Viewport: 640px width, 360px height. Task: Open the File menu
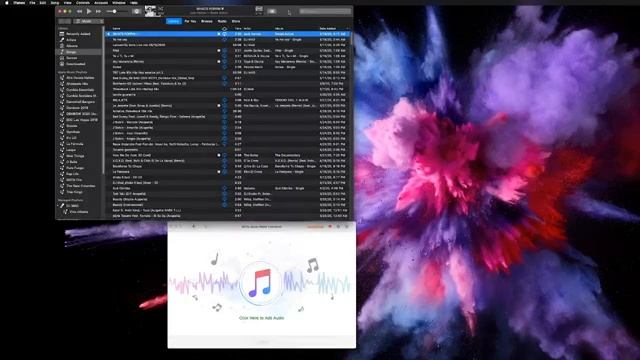tap(32, 2)
